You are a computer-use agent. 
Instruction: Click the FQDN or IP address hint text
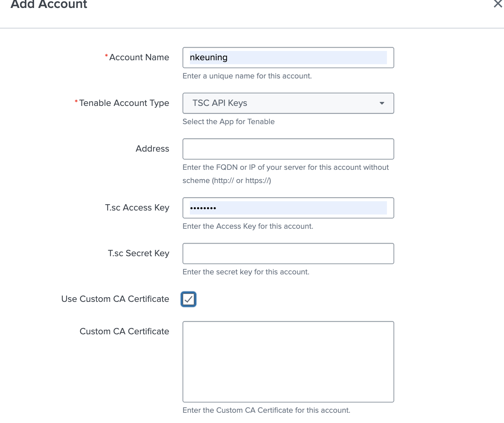[285, 167]
